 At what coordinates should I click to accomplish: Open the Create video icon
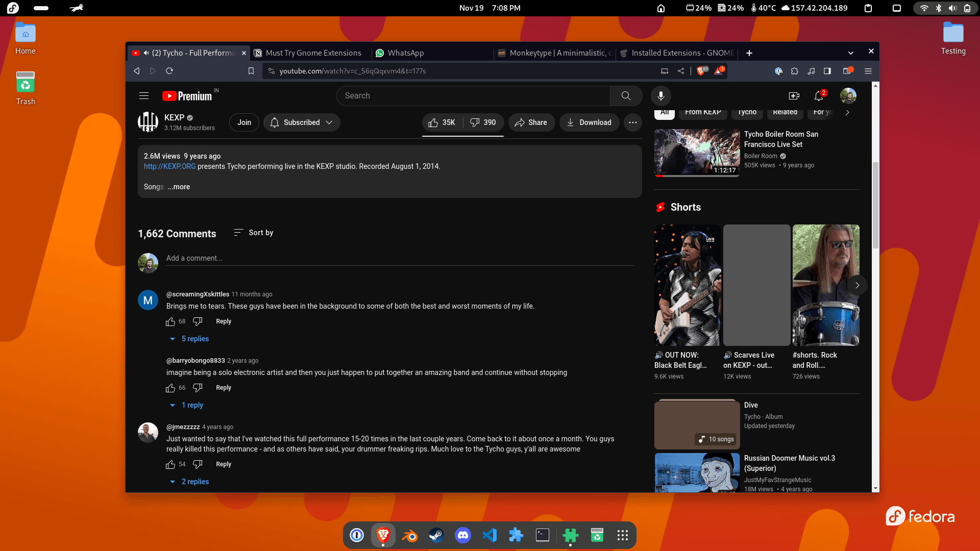tap(794, 96)
